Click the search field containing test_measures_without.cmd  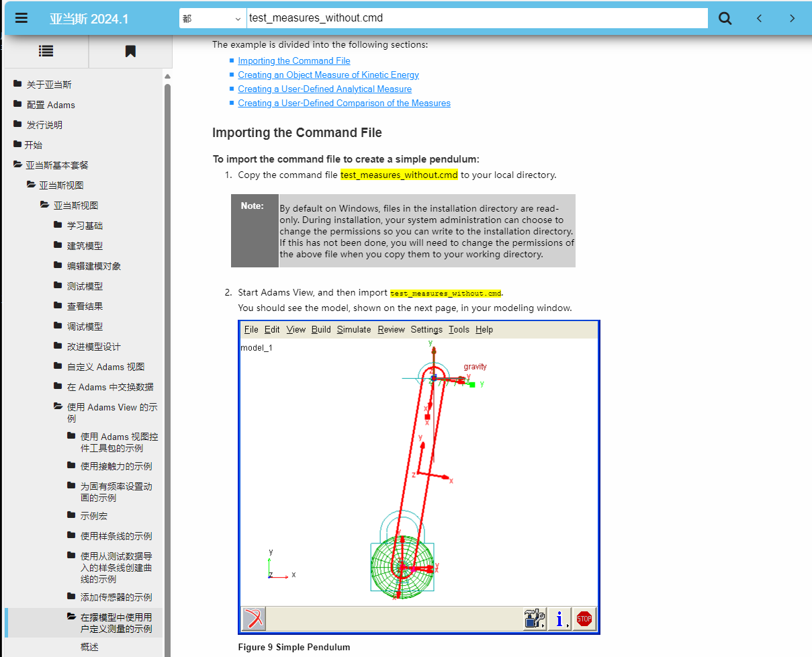point(477,18)
